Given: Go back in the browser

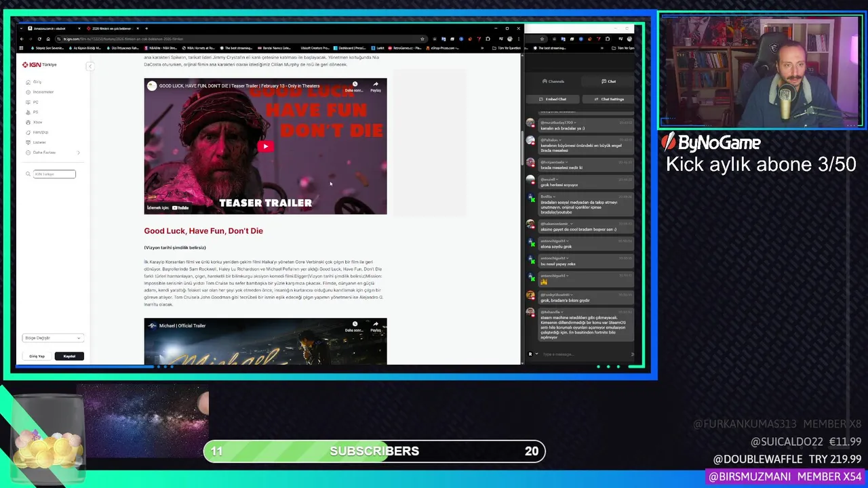Looking at the screenshot, I should coord(22,39).
